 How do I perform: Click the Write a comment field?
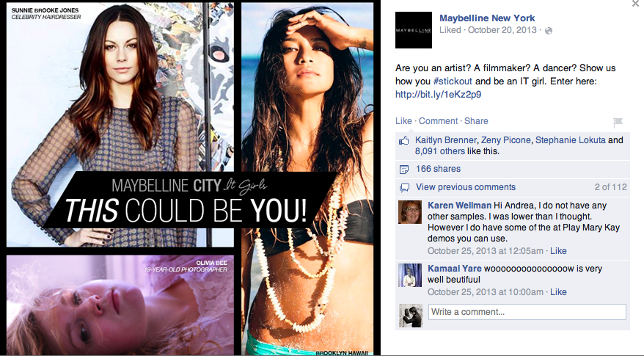527,312
